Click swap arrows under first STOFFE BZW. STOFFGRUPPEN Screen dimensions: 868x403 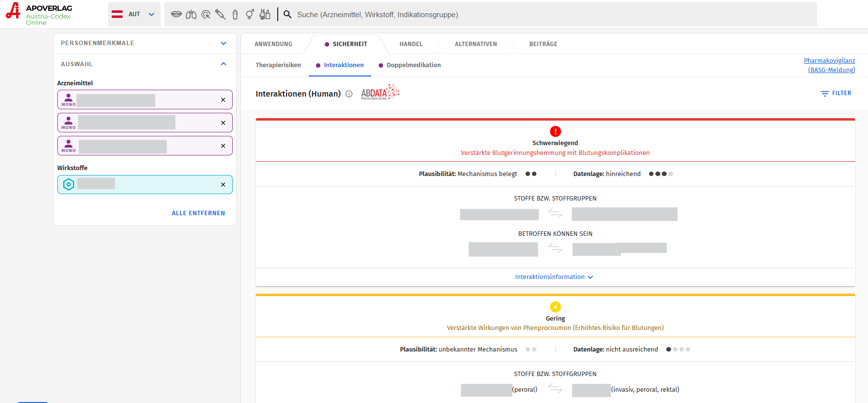[x=555, y=213]
